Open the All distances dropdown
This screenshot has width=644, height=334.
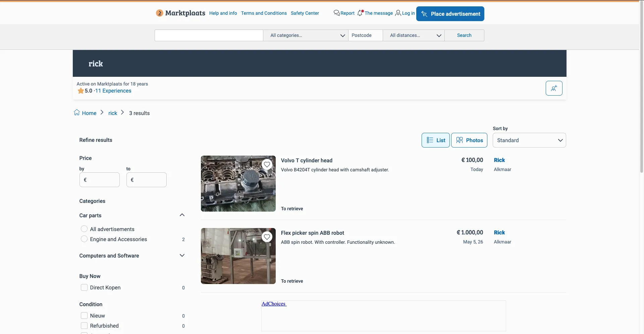(x=414, y=35)
